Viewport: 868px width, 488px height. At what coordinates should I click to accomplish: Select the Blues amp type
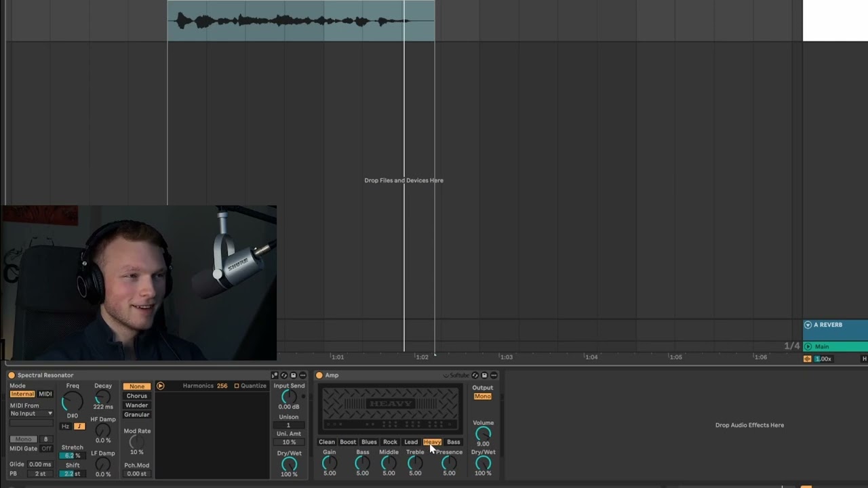coord(369,442)
